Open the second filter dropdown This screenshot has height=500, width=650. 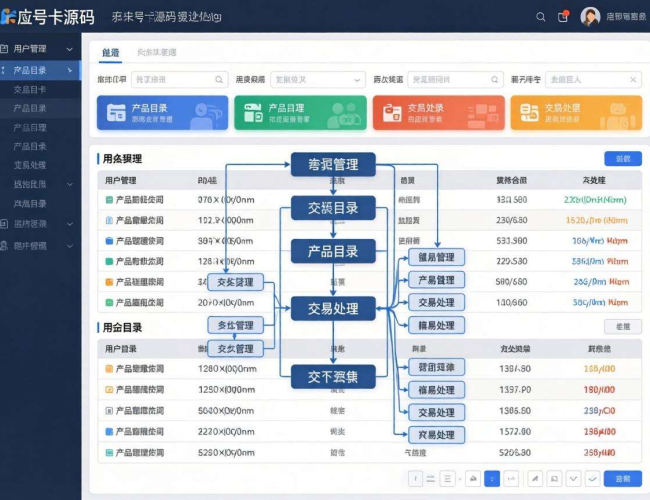[x=318, y=80]
